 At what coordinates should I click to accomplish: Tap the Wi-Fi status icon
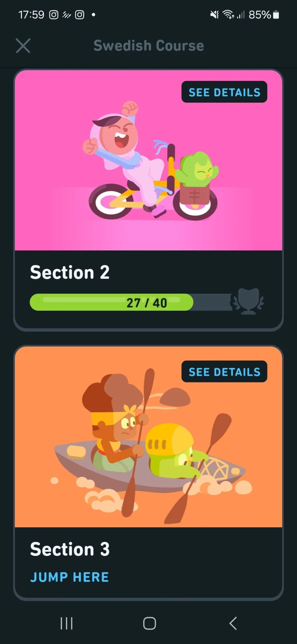(x=228, y=15)
